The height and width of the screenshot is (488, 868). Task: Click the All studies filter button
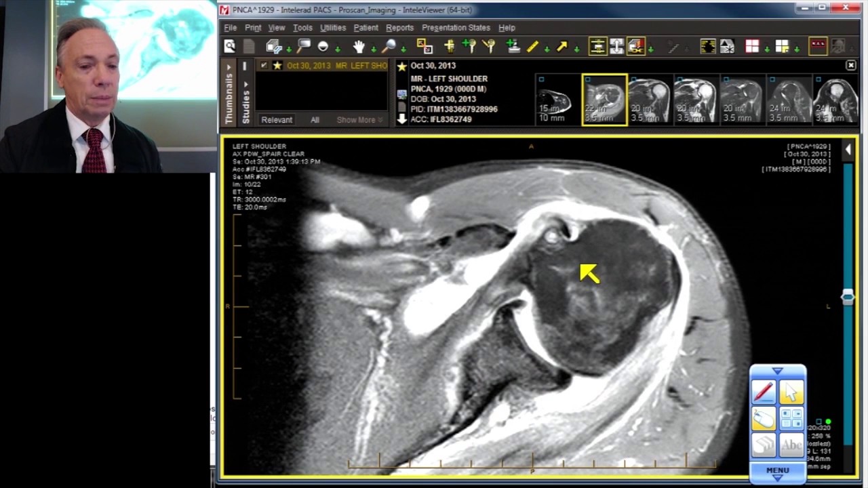pos(315,120)
